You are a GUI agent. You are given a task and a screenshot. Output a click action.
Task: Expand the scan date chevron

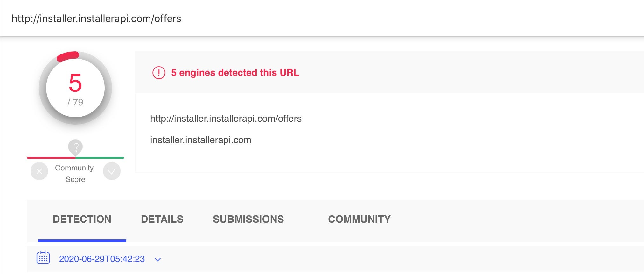tap(157, 259)
